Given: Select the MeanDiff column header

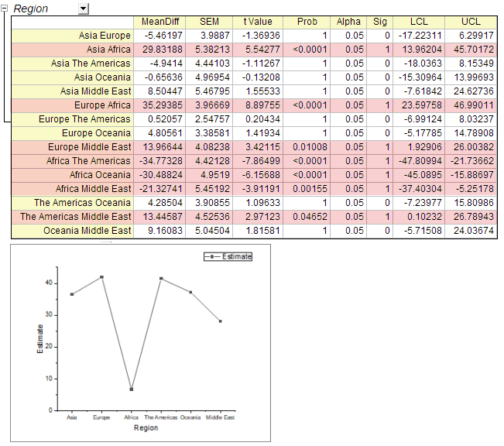Looking at the screenshot, I should (x=159, y=22).
